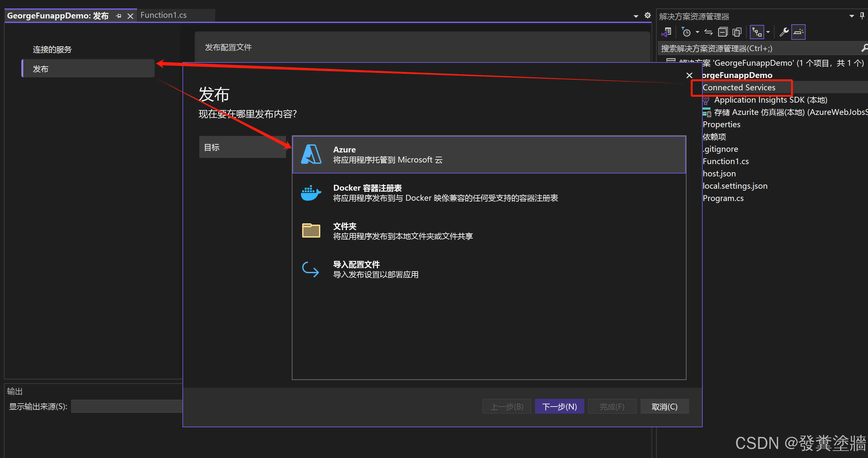868x458 pixels.
Task: Click the Solution Explorer search magnifier icon
Action: (864, 48)
